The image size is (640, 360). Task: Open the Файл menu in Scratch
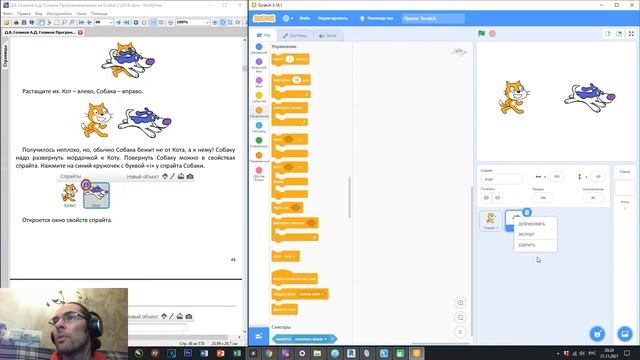304,18
